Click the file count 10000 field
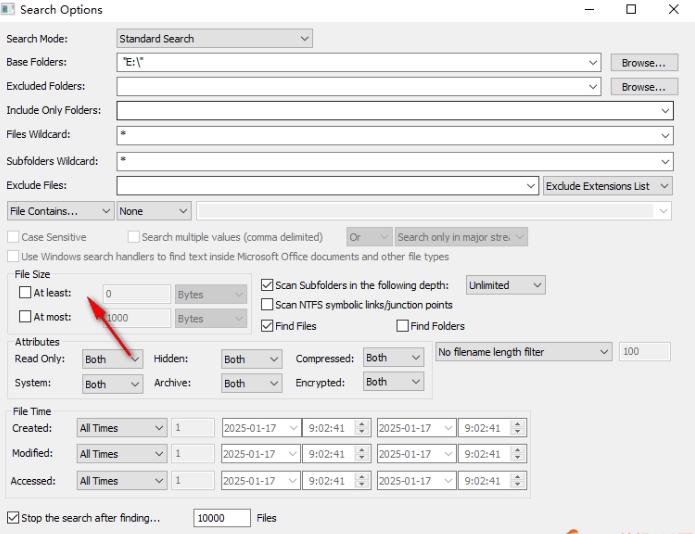695x534 pixels. click(x=221, y=518)
